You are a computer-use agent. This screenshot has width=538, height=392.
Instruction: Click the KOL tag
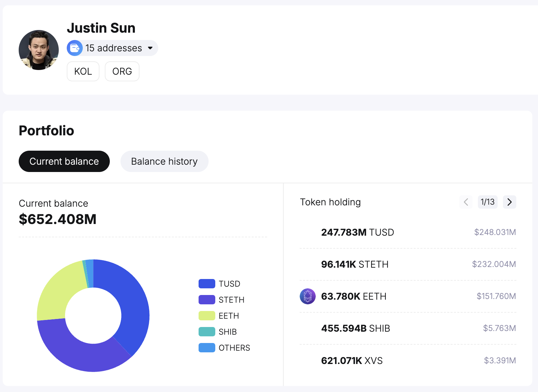tap(83, 71)
